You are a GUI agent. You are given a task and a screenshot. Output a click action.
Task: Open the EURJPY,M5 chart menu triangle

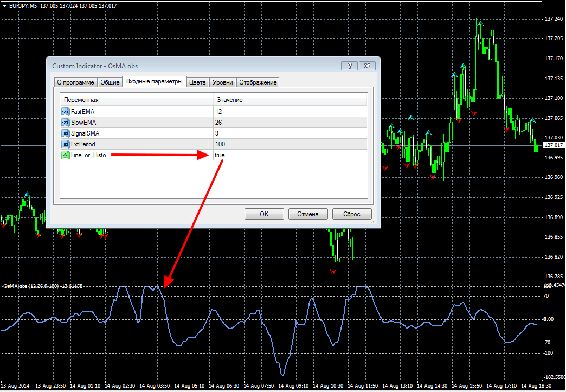coord(4,6)
